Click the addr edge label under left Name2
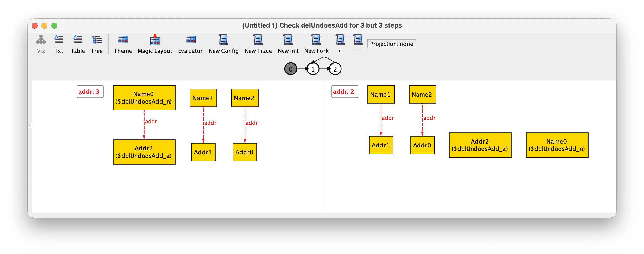The image size is (644, 254). click(x=252, y=123)
